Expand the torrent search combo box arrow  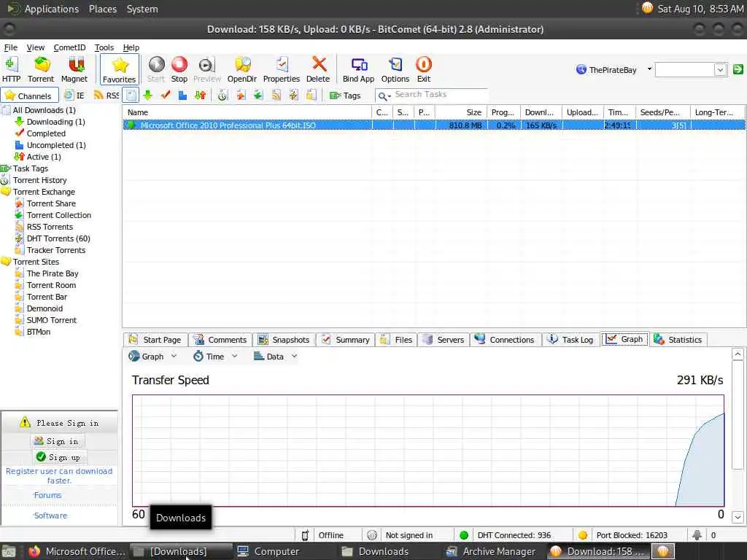(x=720, y=69)
